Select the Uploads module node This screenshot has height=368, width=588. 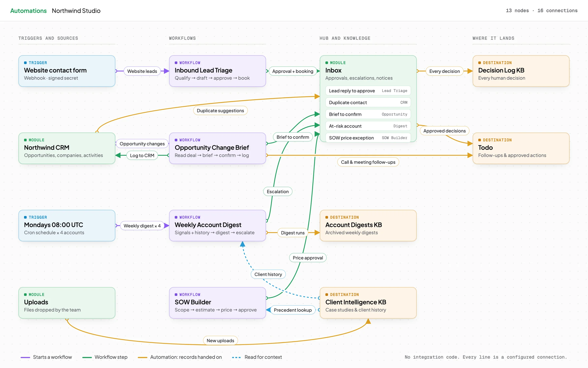pyautogui.click(x=67, y=303)
